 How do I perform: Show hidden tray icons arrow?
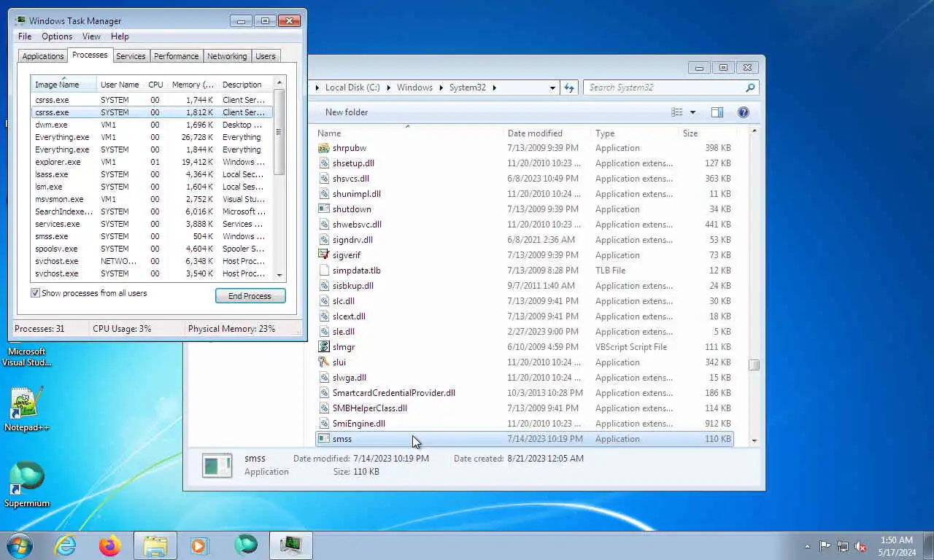coord(807,546)
